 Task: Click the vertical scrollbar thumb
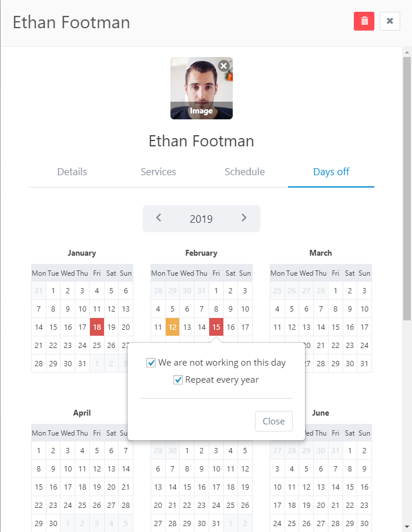click(x=407, y=188)
